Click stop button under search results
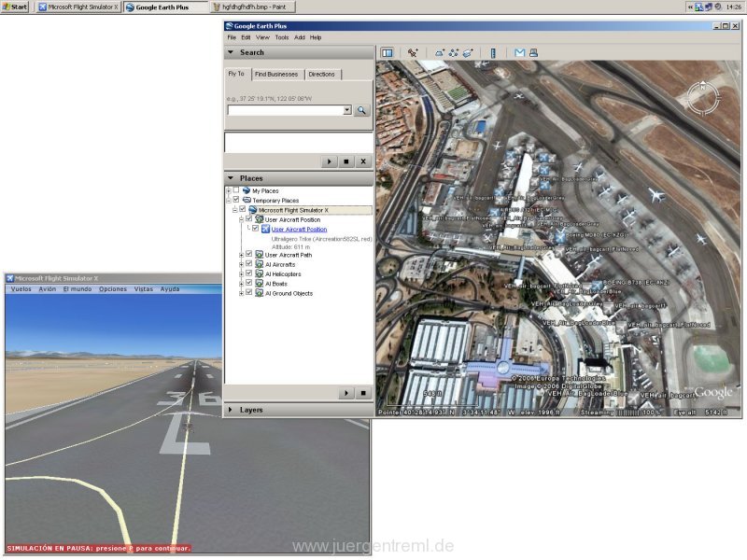Viewport: 747px width, 560px height. 346,161
